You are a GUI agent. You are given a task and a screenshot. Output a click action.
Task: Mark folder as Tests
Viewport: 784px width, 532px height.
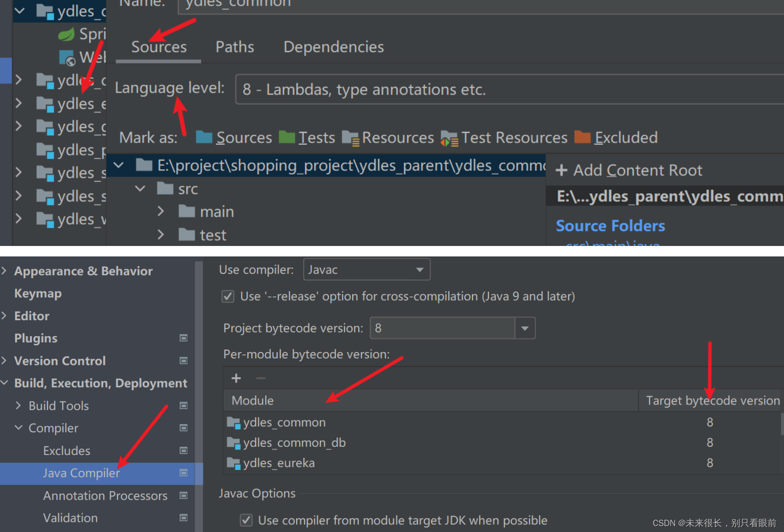click(x=307, y=138)
